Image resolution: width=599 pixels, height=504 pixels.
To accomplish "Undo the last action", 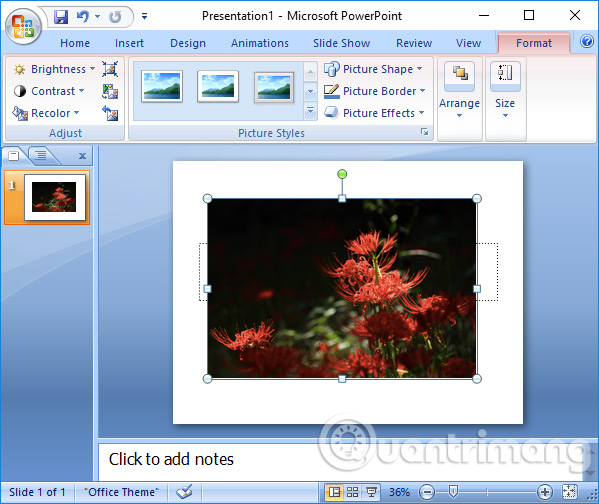I will click(83, 17).
